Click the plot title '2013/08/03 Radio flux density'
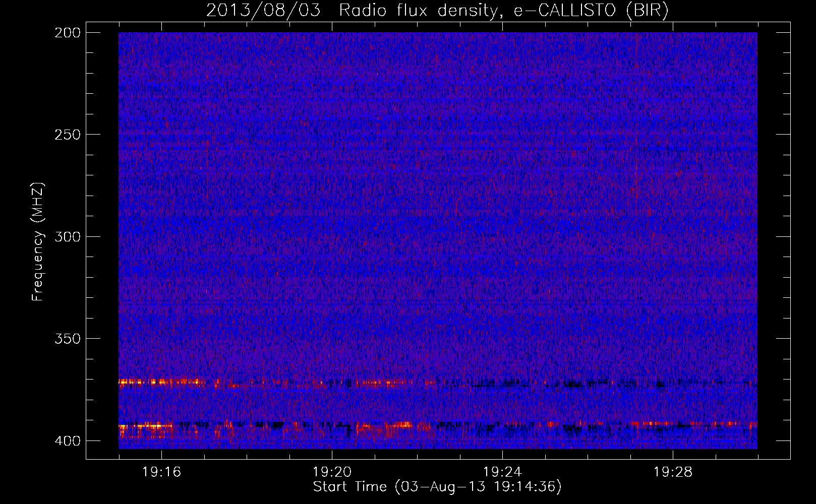This screenshot has width=816, height=504. (x=437, y=11)
